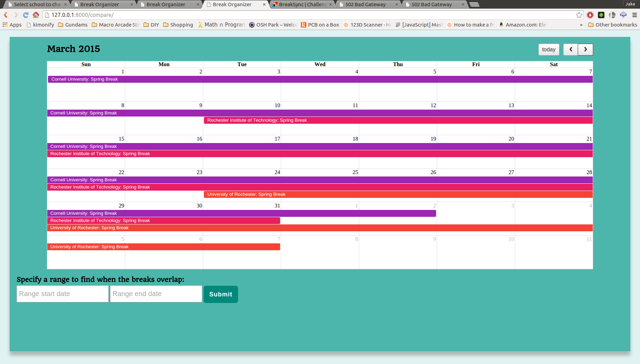Click University of Rochester event in April 5 week
This screenshot has height=364, width=640.
(x=164, y=247)
